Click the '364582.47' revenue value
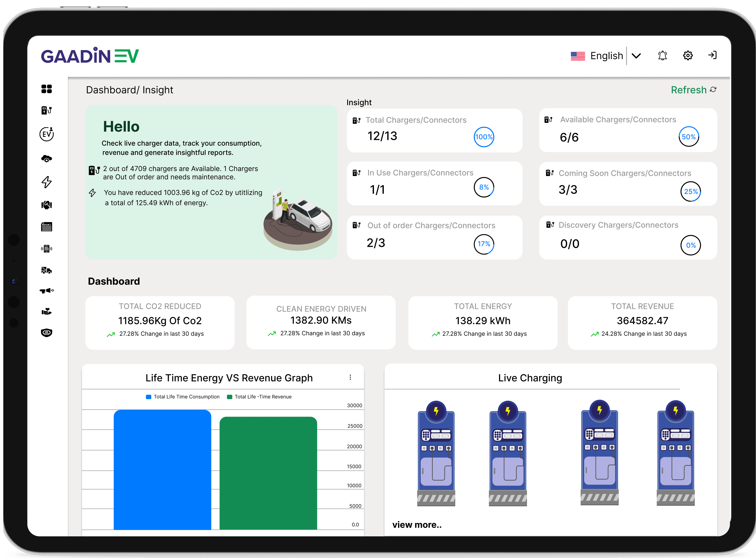756x558 pixels. pyautogui.click(x=642, y=321)
